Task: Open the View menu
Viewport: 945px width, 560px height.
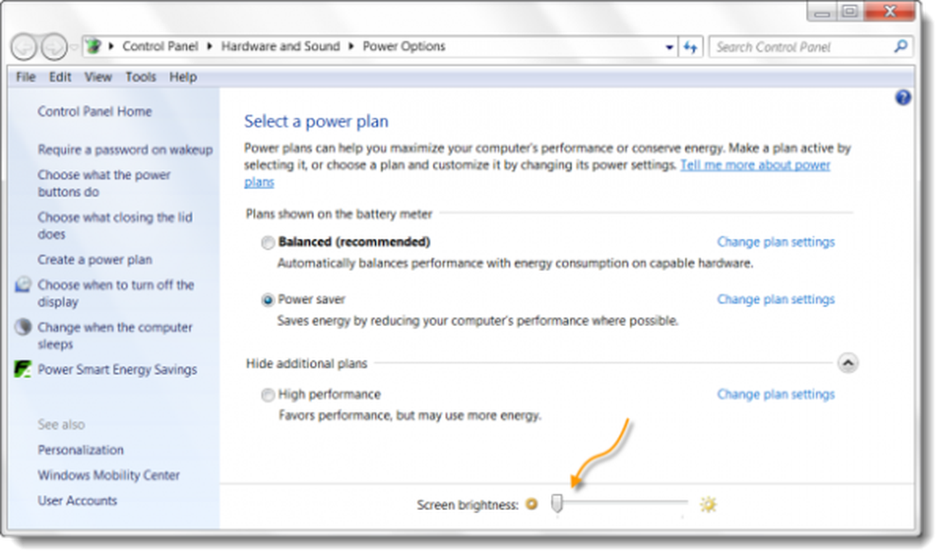Action: [x=98, y=77]
